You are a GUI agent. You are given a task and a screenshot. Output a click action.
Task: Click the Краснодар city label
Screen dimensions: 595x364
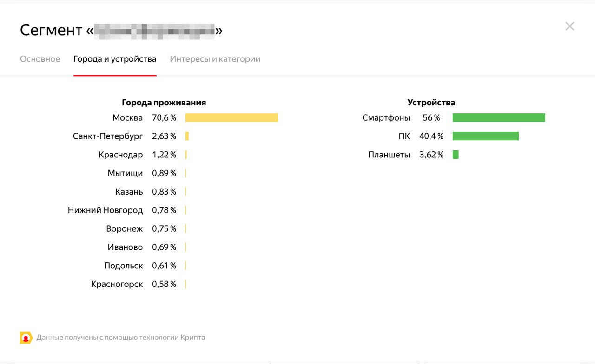tap(121, 155)
